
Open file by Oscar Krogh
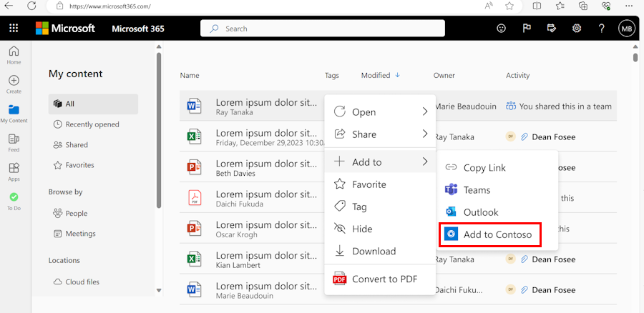267,229
